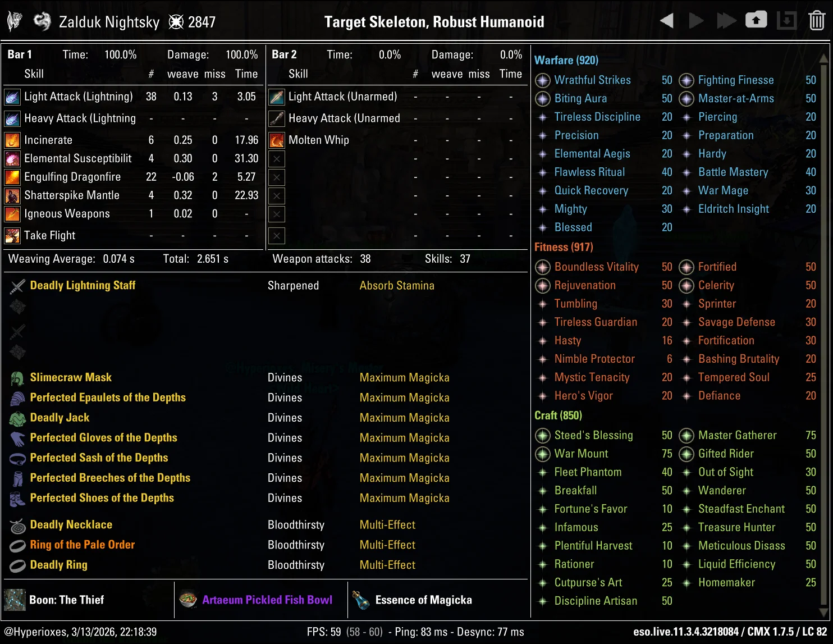Click the Light Attack (Lightning) skill icon
This screenshot has width=833, height=644.
[12, 97]
